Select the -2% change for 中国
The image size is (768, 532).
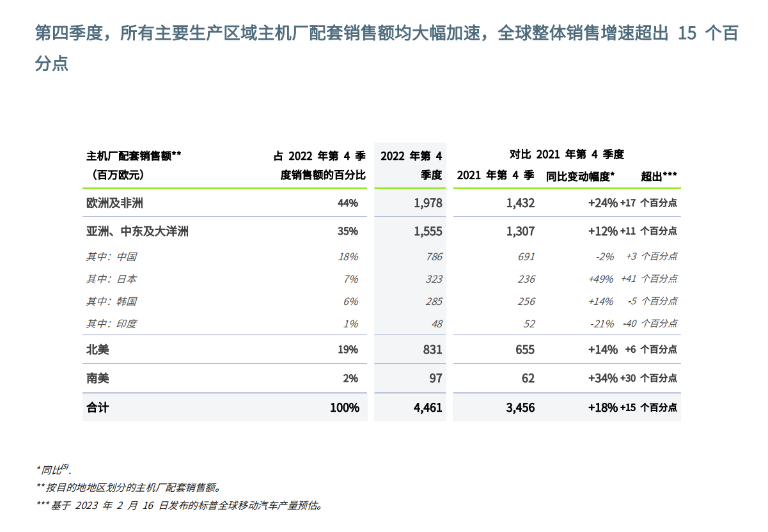604,257
